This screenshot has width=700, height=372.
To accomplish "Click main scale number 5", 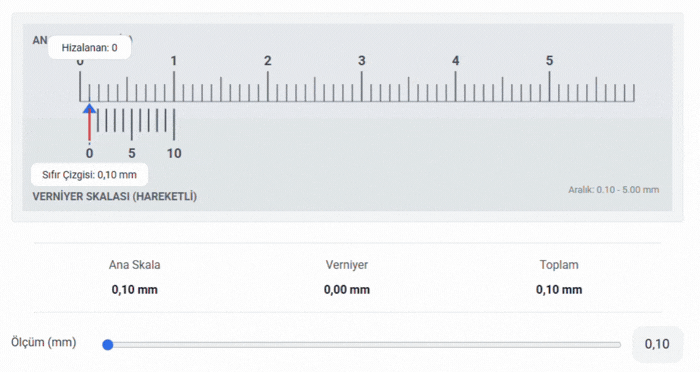I will 549,61.
